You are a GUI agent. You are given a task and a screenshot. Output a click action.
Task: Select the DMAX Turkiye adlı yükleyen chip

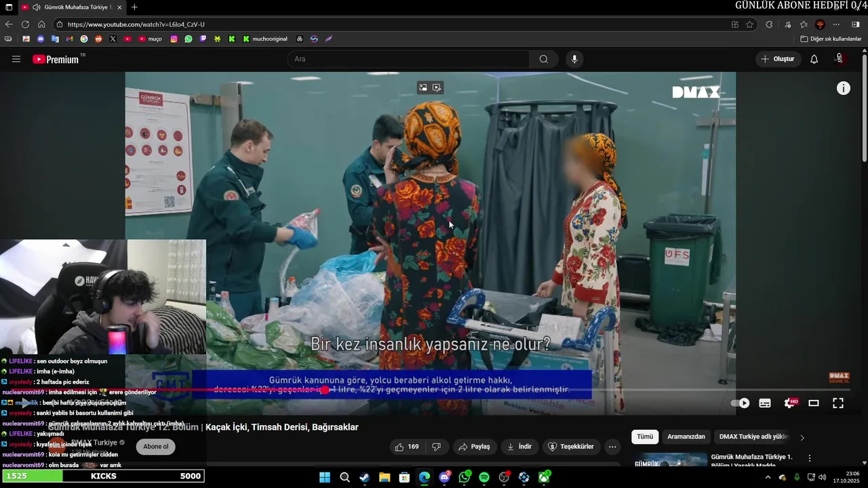753,437
